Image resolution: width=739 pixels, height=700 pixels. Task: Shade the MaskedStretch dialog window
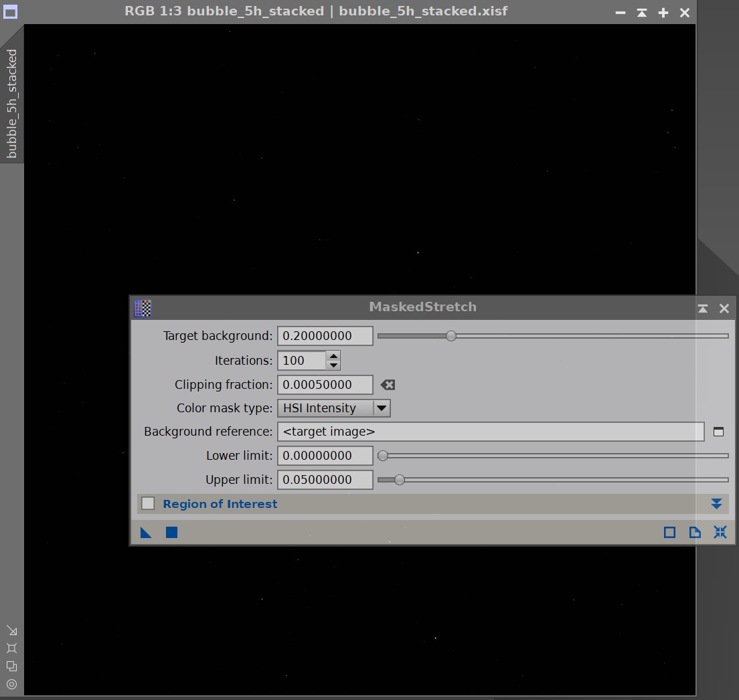point(703,308)
